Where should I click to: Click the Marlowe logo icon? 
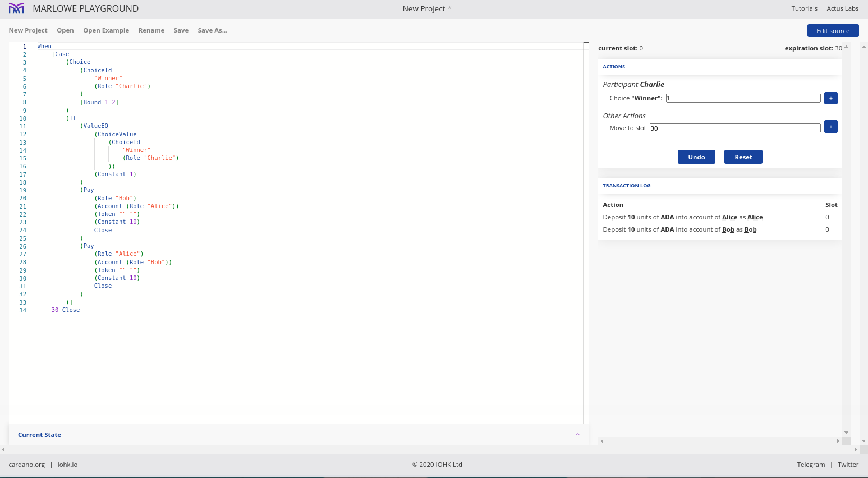pyautogui.click(x=16, y=8)
